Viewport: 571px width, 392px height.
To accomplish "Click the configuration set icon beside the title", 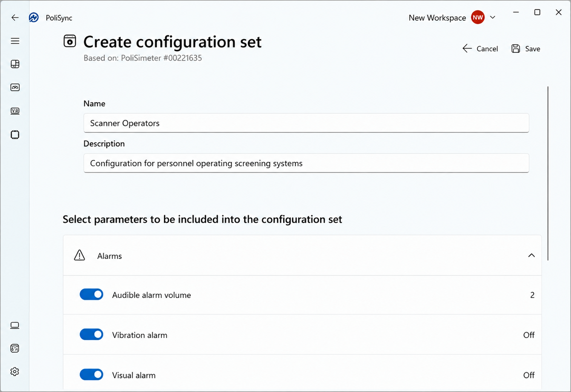I will click(x=70, y=41).
